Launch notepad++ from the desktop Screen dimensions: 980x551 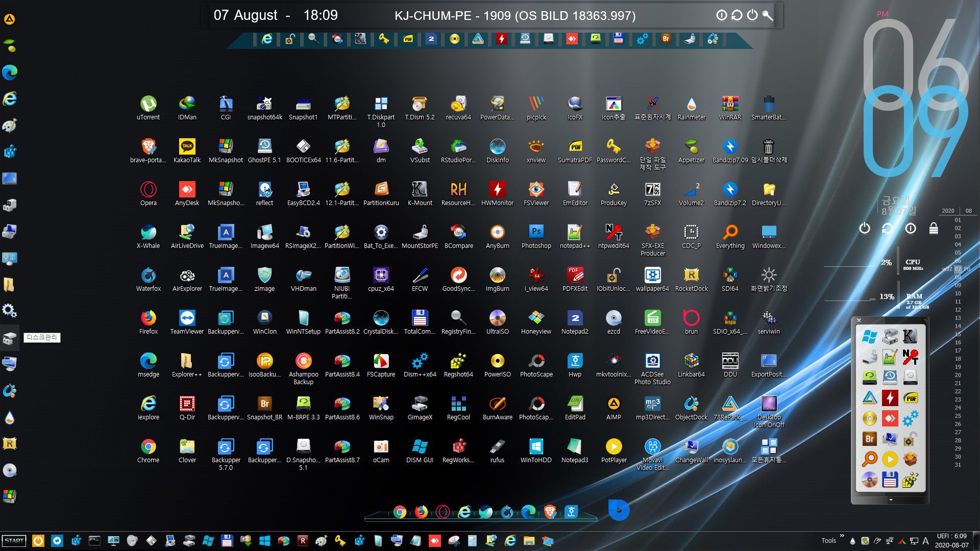575,236
